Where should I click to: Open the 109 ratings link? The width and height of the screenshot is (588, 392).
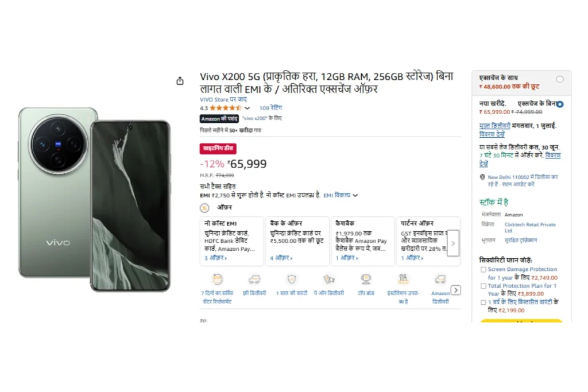point(270,108)
